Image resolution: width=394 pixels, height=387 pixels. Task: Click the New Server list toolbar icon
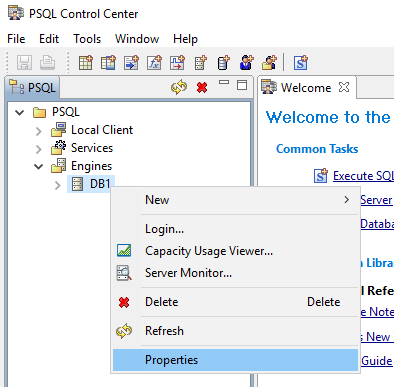point(200,62)
